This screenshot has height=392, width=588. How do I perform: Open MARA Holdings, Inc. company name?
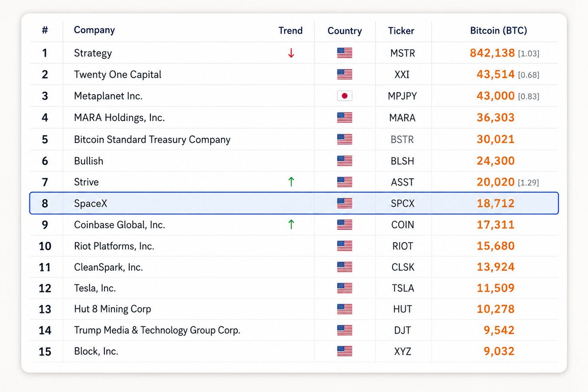pos(119,118)
